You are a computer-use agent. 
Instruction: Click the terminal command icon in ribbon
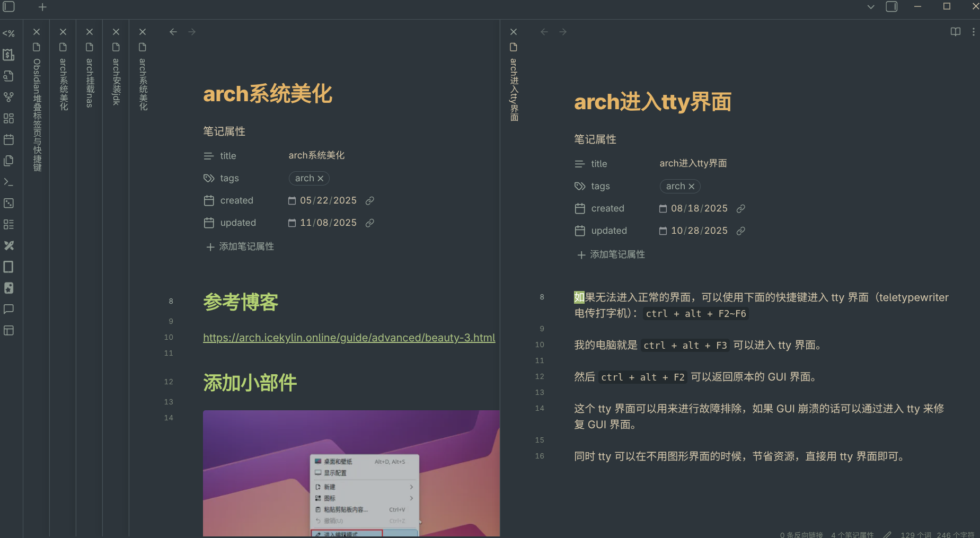[x=8, y=182]
